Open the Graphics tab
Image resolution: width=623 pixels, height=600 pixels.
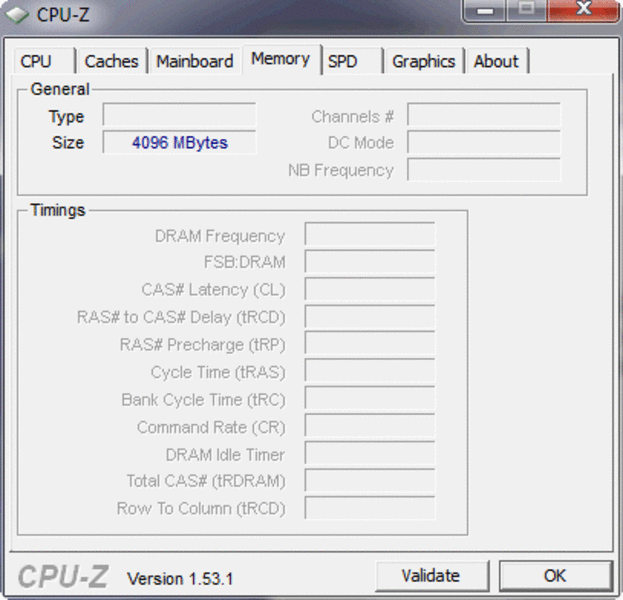pos(424,61)
